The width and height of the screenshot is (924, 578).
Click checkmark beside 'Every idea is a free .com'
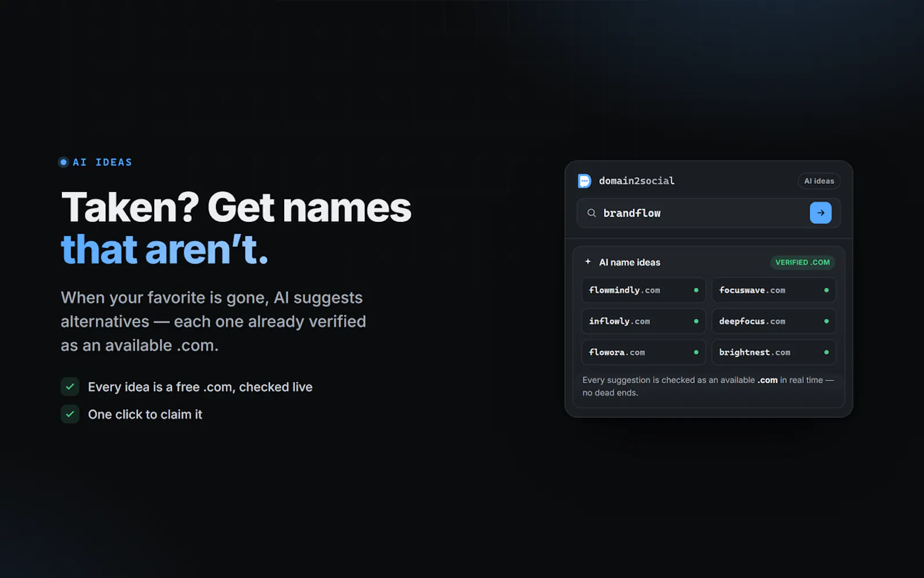point(70,387)
